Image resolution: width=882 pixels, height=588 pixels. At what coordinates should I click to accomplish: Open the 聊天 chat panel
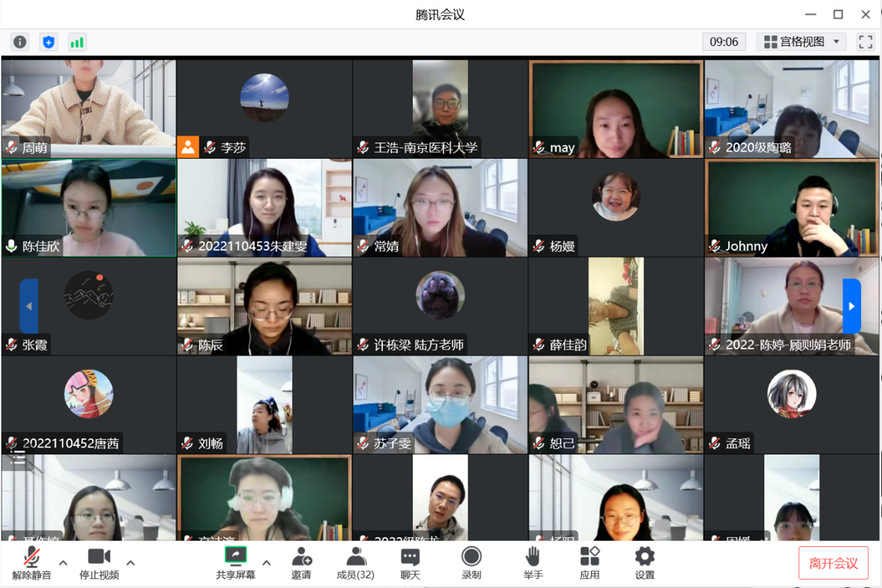click(410, 563)
